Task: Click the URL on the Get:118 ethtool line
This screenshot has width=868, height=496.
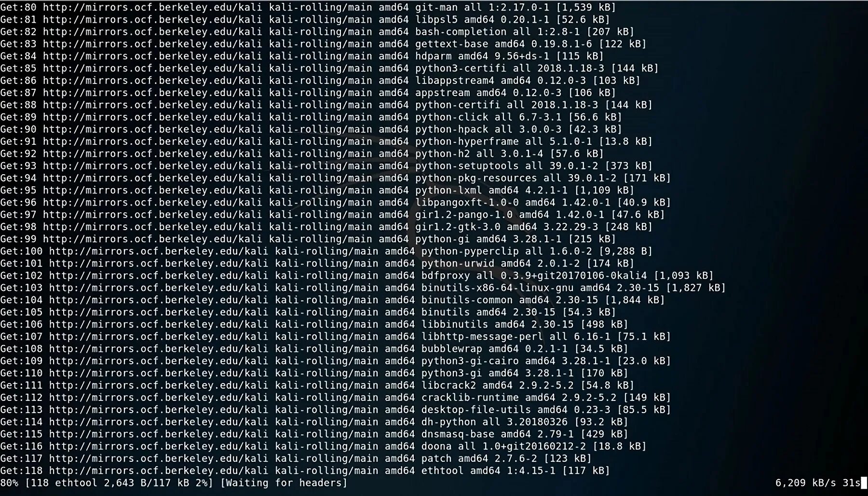Action: click(x=159, y=470)
